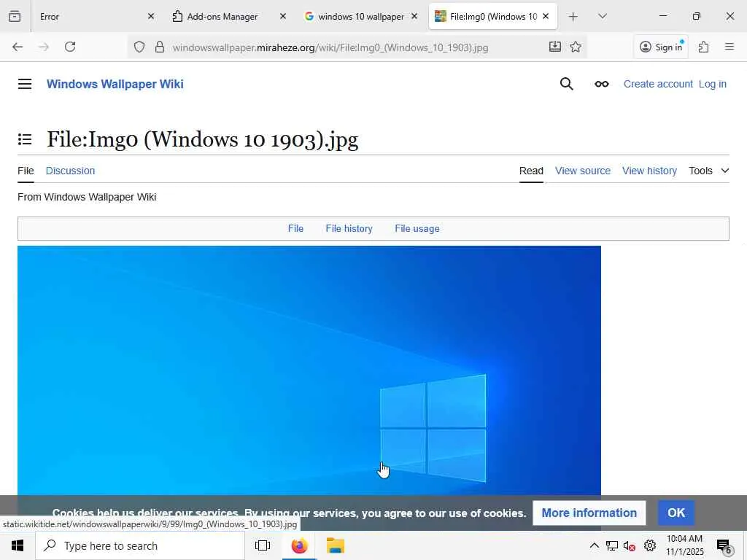Close the Add-ons Manager tab

tap(282, 16)
